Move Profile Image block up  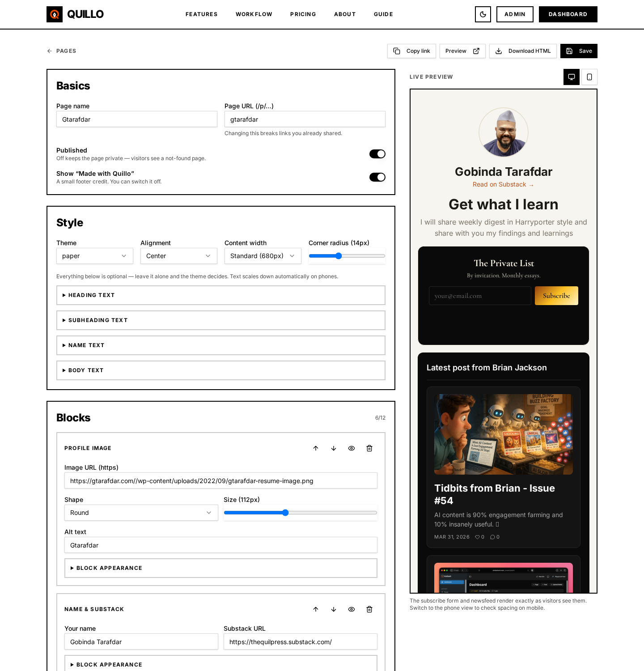click(316, 448)
